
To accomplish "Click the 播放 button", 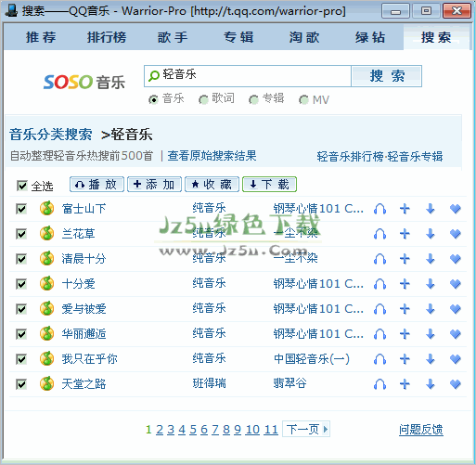I will pyautogui.click(x=96, y=185).
